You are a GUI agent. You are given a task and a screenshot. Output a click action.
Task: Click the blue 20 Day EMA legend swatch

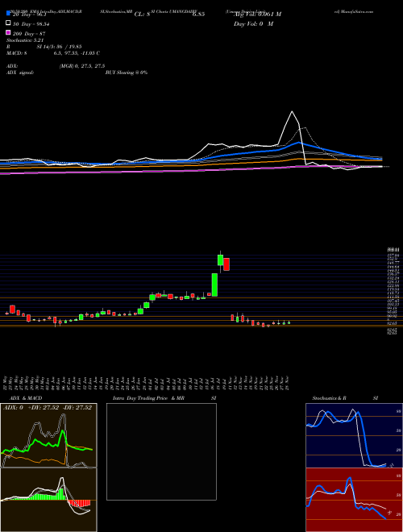click(8, 14)
